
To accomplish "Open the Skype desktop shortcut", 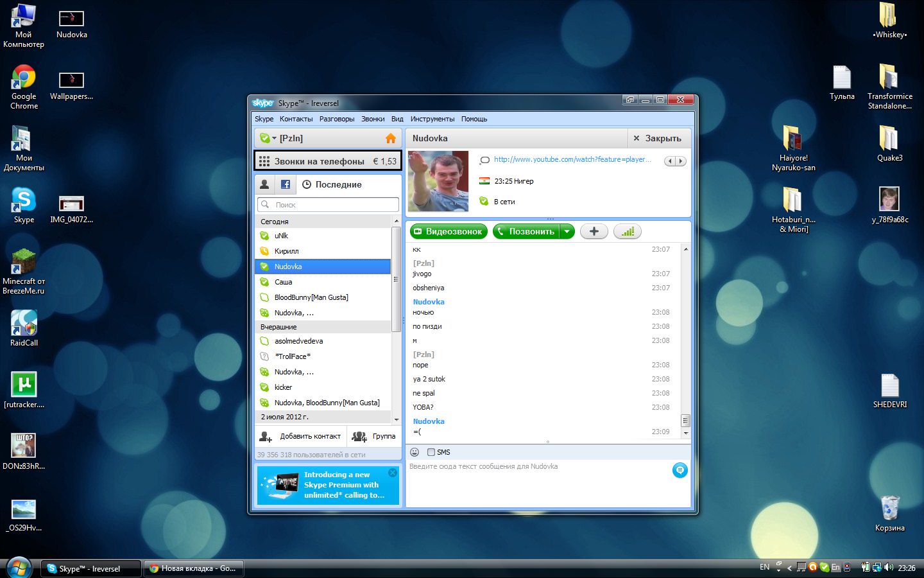I will (x=24, y=206).
